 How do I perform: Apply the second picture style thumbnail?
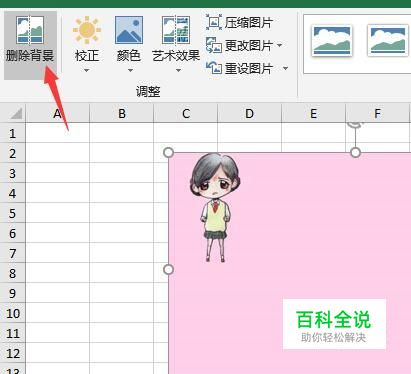point(388,41)
